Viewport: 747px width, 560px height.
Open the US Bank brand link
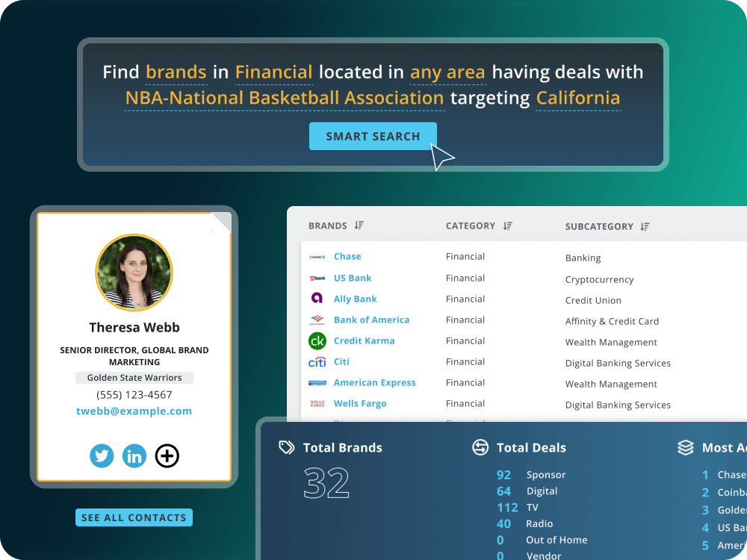tap(353, 278)
